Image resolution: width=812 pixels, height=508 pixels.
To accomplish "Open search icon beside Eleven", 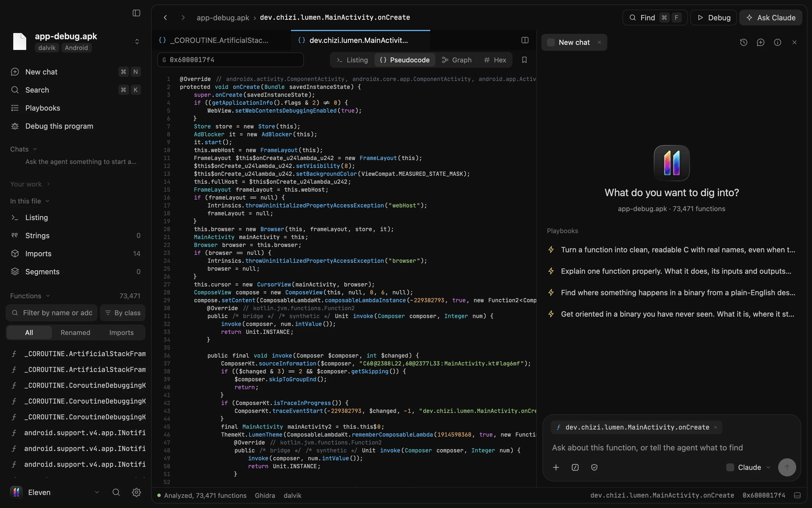I will click(116, 492).
